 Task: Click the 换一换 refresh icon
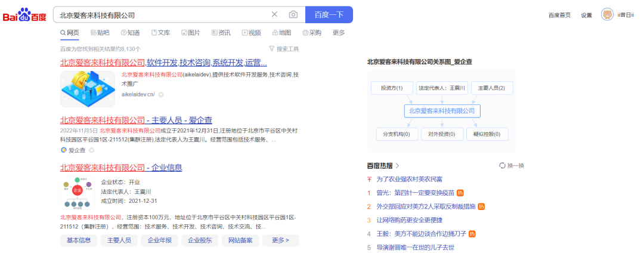(x=502, y=165)
